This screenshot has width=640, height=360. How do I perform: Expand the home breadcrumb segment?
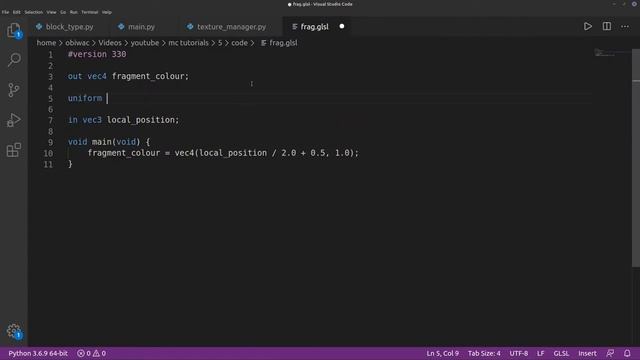pos(46,43)
